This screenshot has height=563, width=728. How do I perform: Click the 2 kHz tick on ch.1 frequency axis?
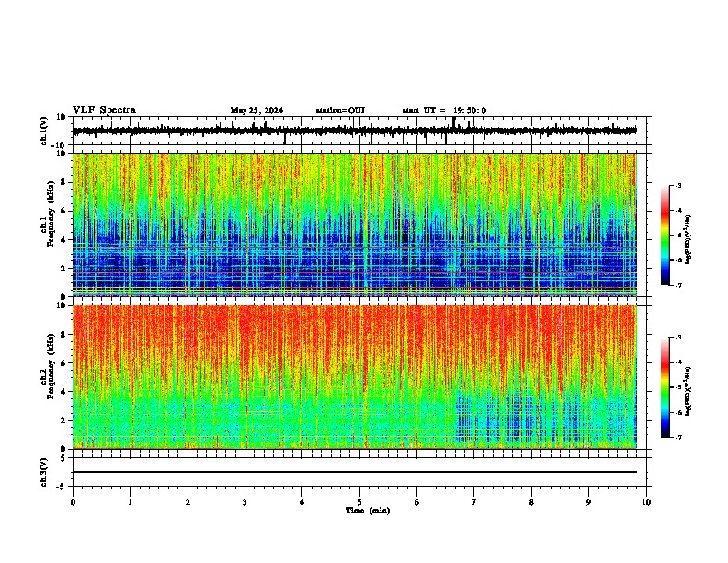63,268
